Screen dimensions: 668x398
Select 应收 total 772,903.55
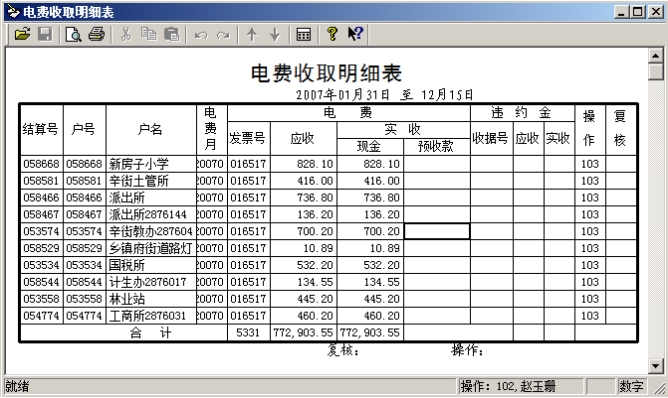tap(303, 333)
